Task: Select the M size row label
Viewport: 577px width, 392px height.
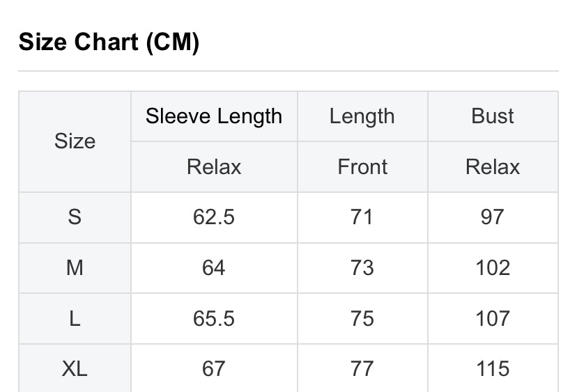Action: click(x=75, y=268)
